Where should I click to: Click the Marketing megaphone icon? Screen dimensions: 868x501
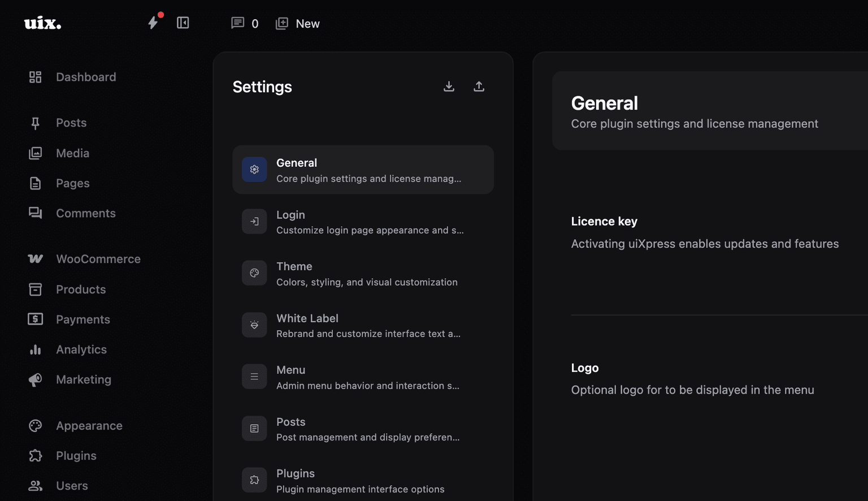click(35, 379)
